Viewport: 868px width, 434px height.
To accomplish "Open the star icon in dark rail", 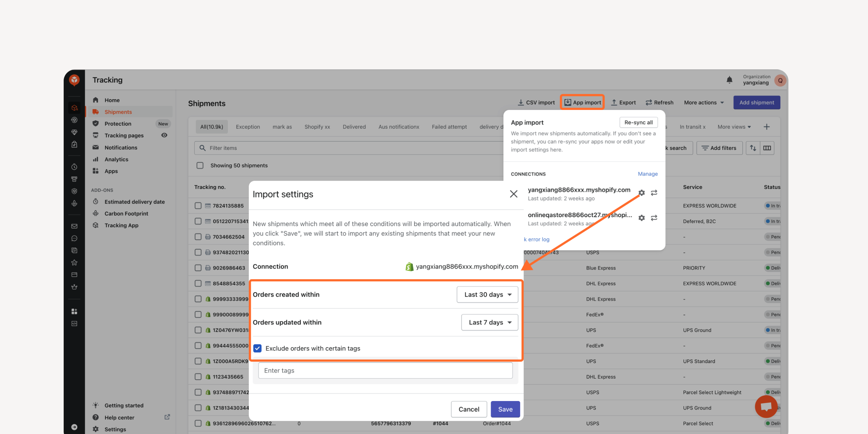I will coord(74,262).
